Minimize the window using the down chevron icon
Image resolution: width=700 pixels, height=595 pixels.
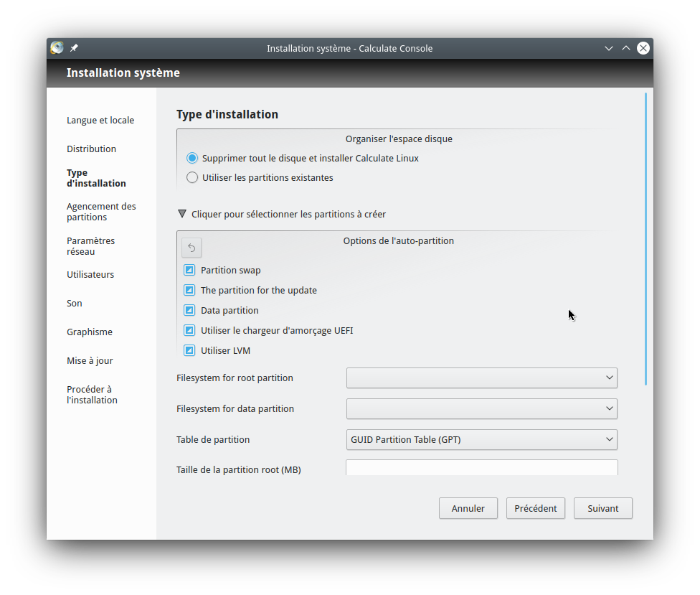[609, 48]
